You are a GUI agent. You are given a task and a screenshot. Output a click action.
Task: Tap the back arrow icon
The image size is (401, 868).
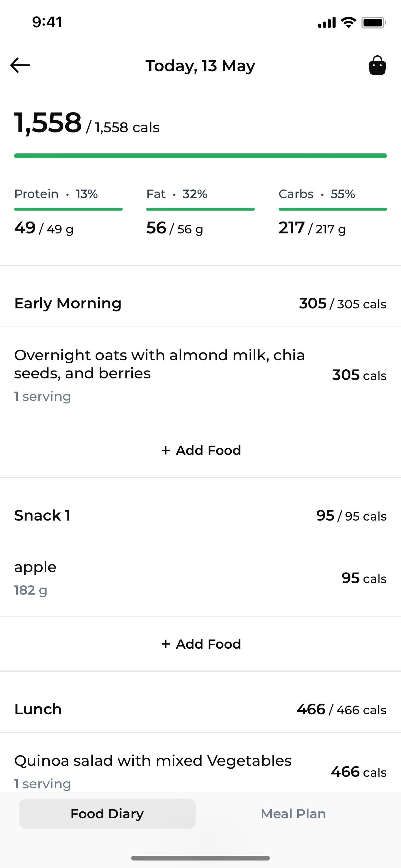[x=20, y=65]
